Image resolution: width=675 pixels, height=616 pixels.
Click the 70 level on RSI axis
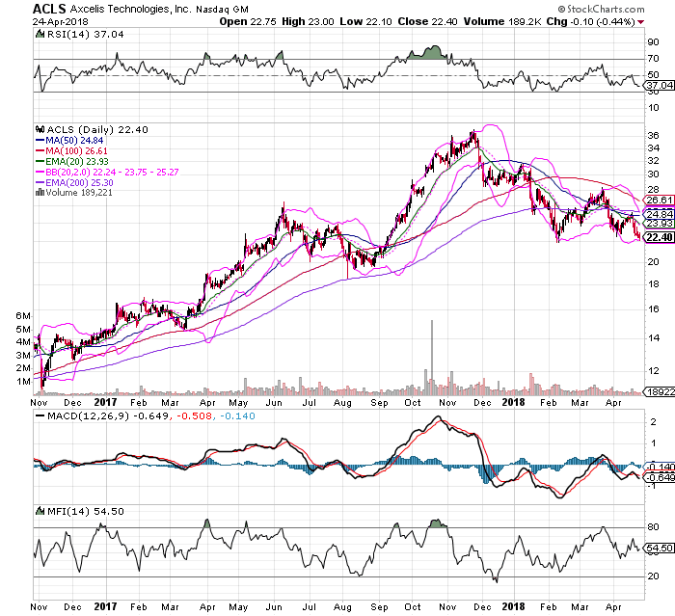click(x=653, y=58)
